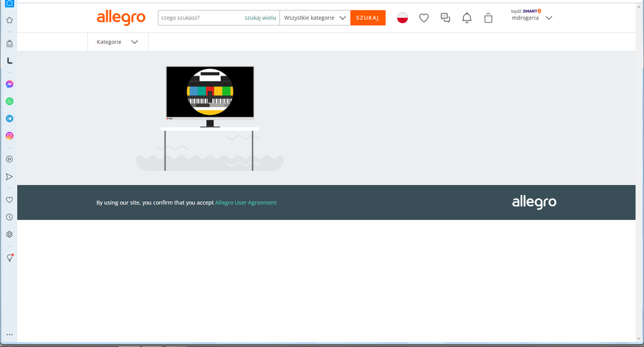Viewport: 644px width, 347px height.
Task: Expand the mdrogeria account menu chevron
Action: tap(549, 17)
